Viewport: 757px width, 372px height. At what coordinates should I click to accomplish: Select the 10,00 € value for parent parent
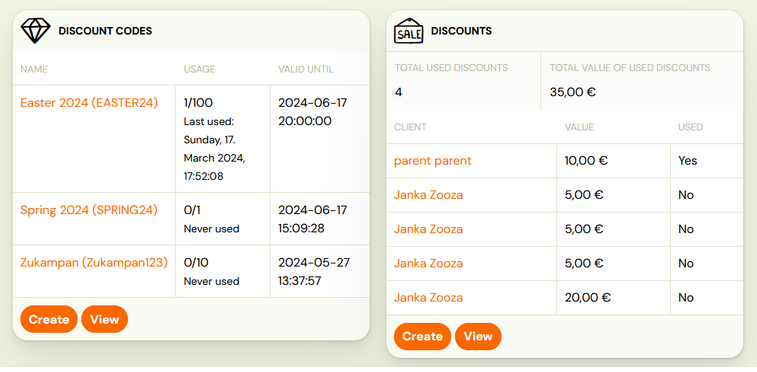pyautogui.click(x=586, y=161)
